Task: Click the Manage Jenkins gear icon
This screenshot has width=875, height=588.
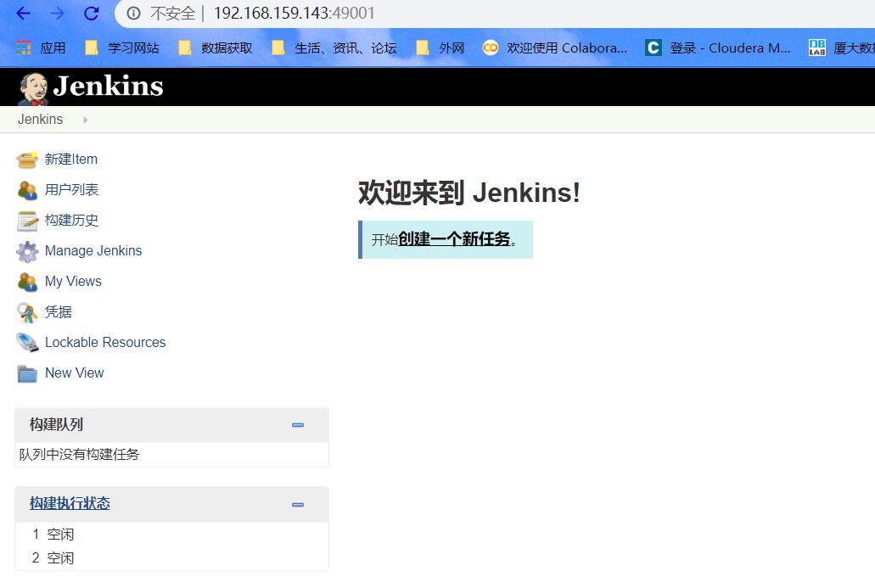Action: (x=27, y=252)
